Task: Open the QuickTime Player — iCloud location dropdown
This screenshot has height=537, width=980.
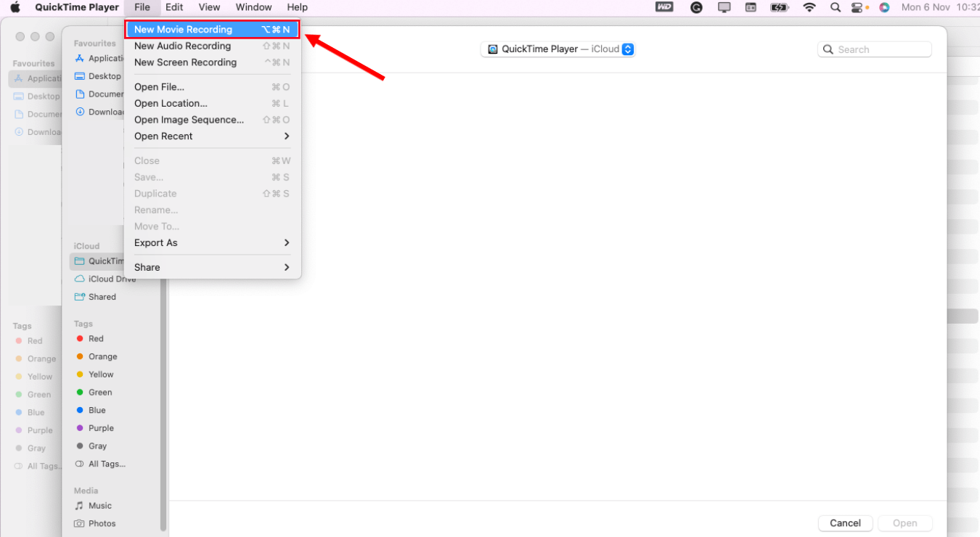Action: (x=558, y=49)
